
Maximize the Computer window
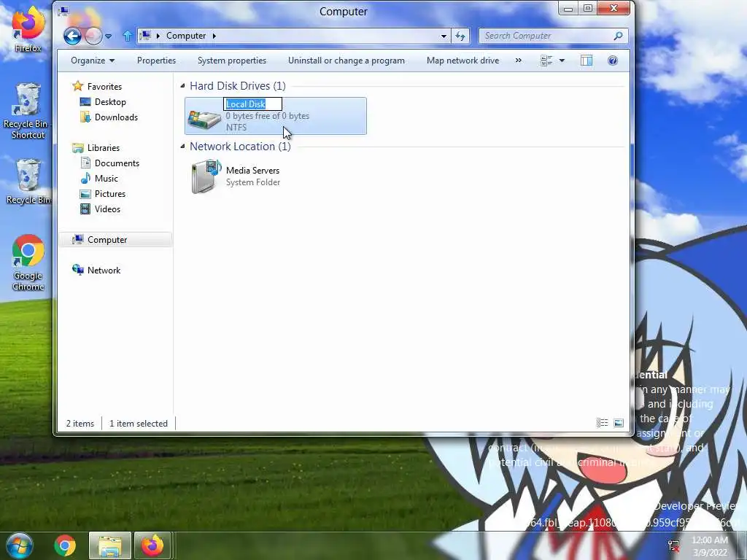588,8
